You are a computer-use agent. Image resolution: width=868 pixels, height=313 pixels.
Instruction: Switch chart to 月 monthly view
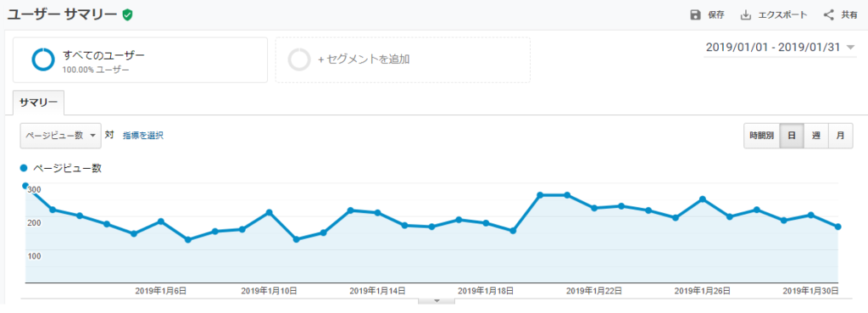point(840,136)
